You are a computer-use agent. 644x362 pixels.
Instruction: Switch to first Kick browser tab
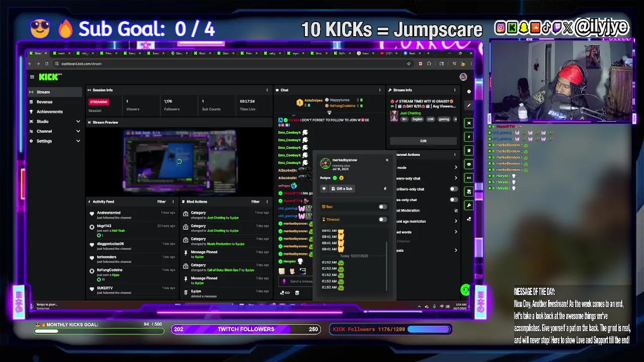coord(38,53)
